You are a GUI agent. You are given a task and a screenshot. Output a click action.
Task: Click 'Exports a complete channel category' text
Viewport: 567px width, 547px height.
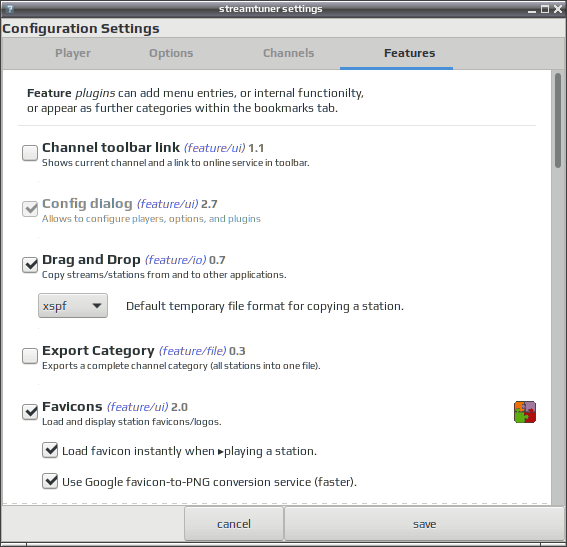(x=181, y=366)
